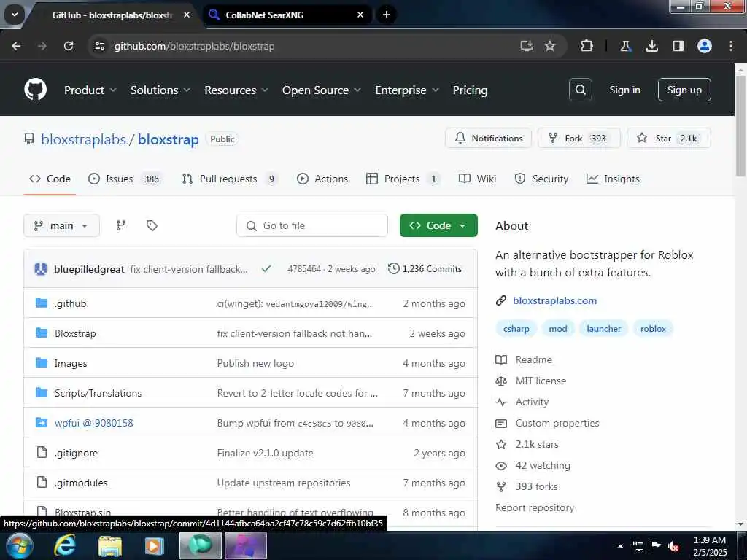View the 1,236 Commits history
Image resolution: width=747 pixels, height=560 pixels.
pyautogui.click(x=425, y=268)
